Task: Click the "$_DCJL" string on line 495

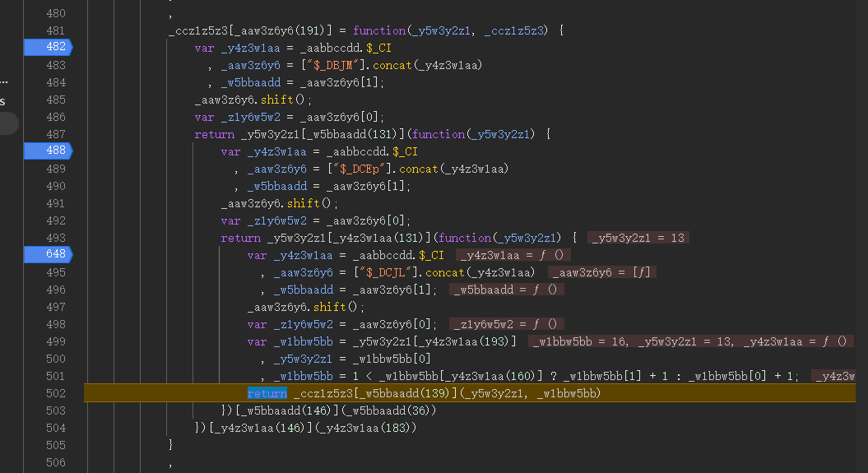Action: click(x=386, y=272)
